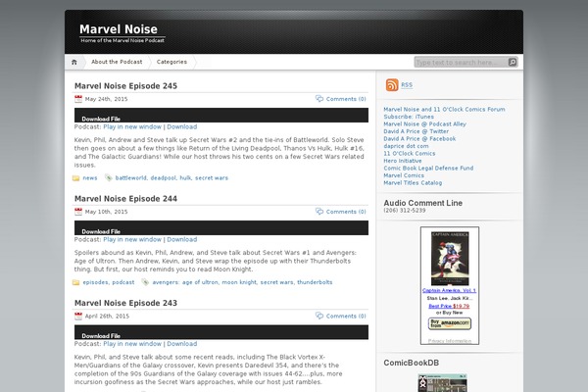The height and width of the screenshot is (392, 588).
Task: Open Marvel Comics sidebar link
Action: (x=404, y=175)
